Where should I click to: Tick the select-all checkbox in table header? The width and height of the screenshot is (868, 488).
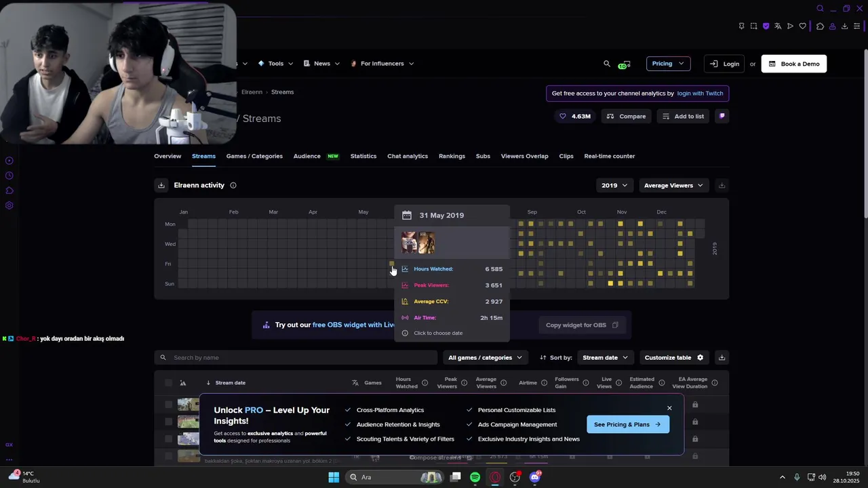169,383
